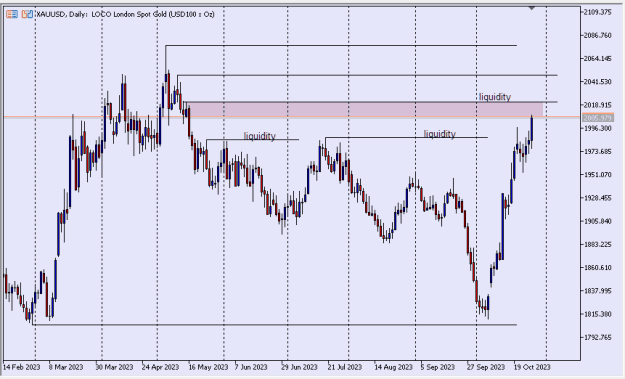Select the liquidity label near the 7 Jun line

click(259, 136)
